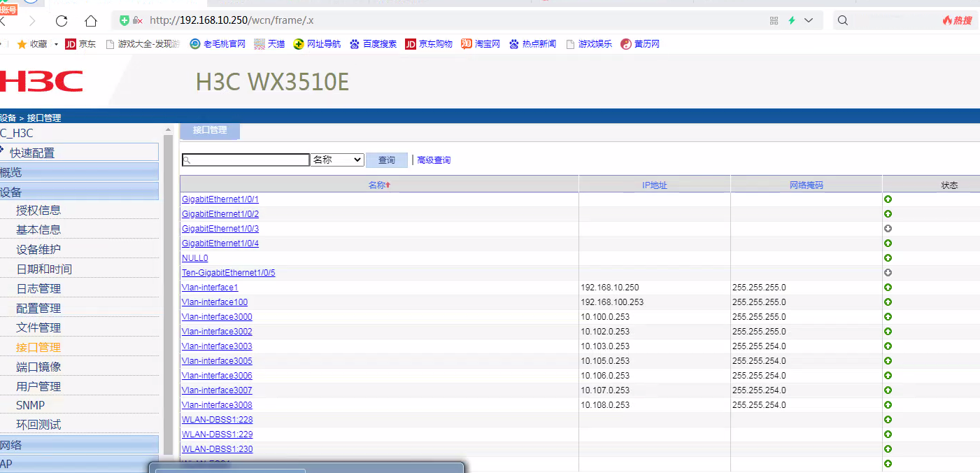This screenshot has height=473, width=980.
Task: Open the 名称 search field dropdown
Action: point(337,160)
